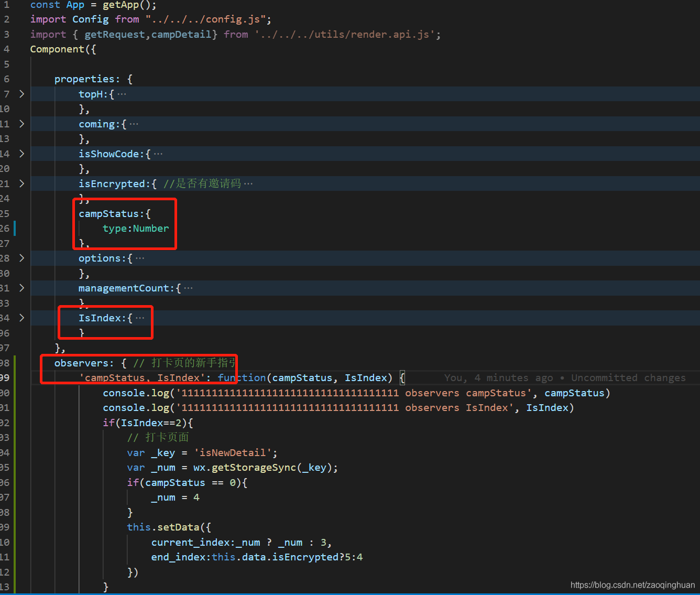Click the '../../../utils/render.api.js' import path

coord(344,35)
